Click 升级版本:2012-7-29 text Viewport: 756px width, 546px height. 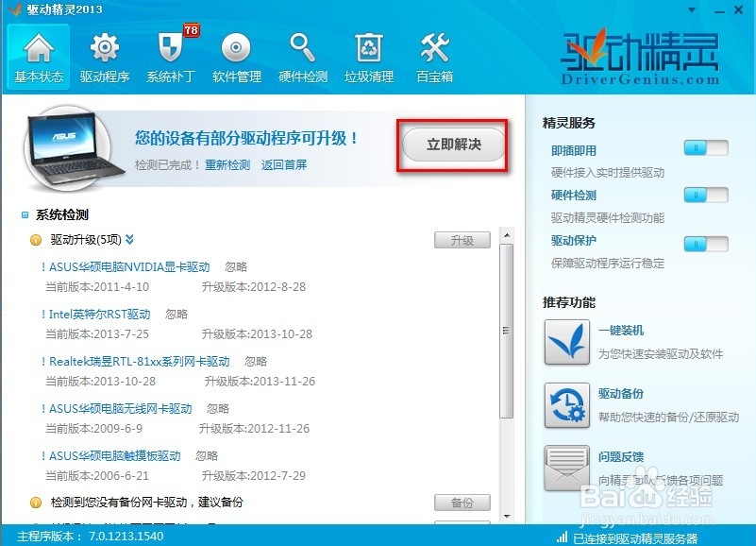(x=254, y=476)
